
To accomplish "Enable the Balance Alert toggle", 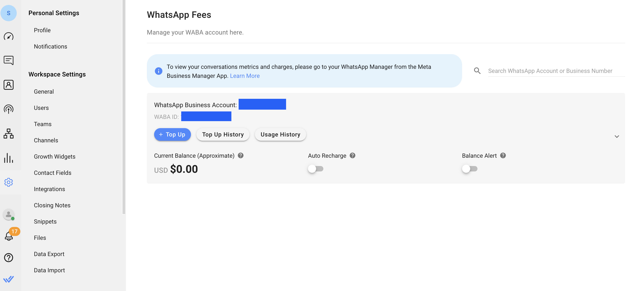I will (470, 169).
